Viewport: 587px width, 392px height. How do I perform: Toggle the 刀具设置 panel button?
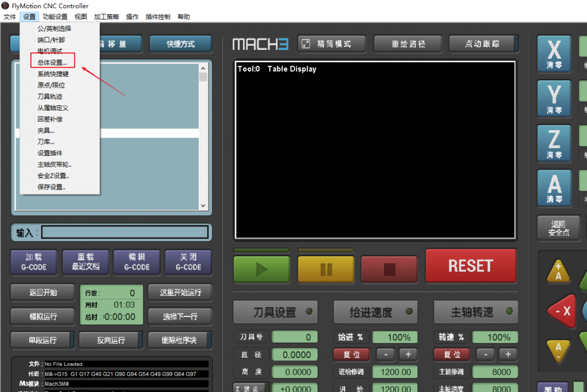click(x=276, y=312)
